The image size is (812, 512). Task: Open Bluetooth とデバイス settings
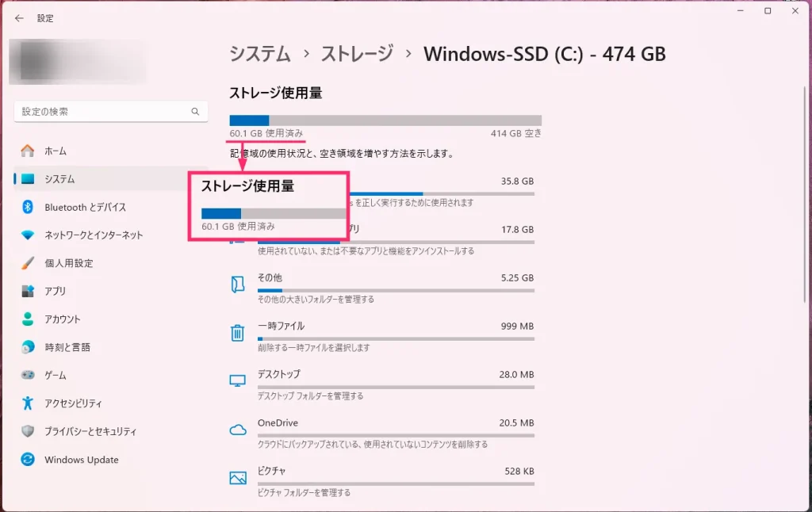click(111, 207)
